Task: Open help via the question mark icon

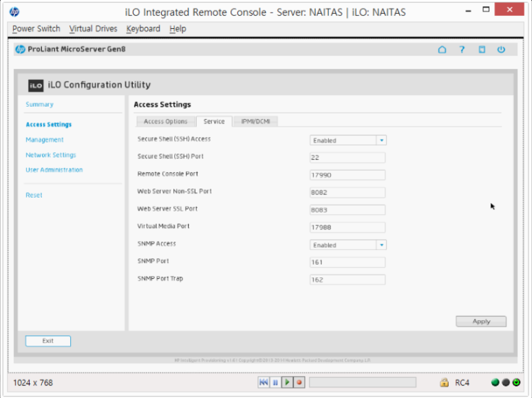Action: [x=462, y=50]
